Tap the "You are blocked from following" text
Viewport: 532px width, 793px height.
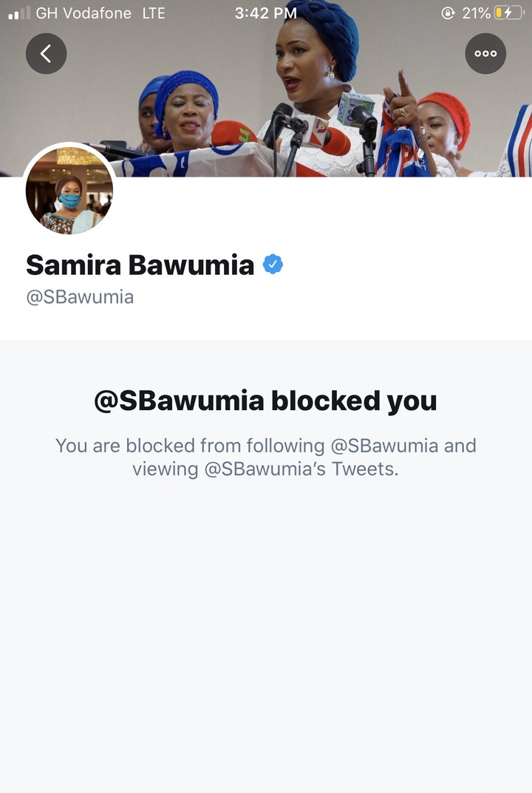point(190,446)
